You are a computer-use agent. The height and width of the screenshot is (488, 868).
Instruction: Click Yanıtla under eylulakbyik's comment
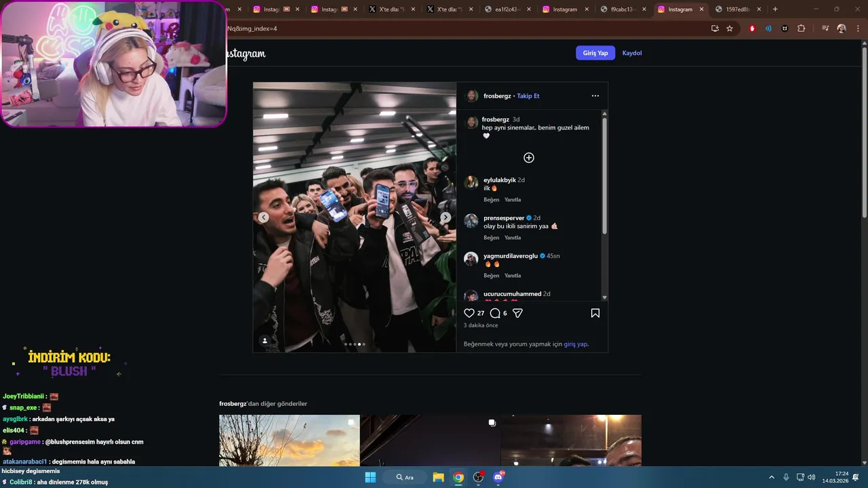(x=513, y=200)
